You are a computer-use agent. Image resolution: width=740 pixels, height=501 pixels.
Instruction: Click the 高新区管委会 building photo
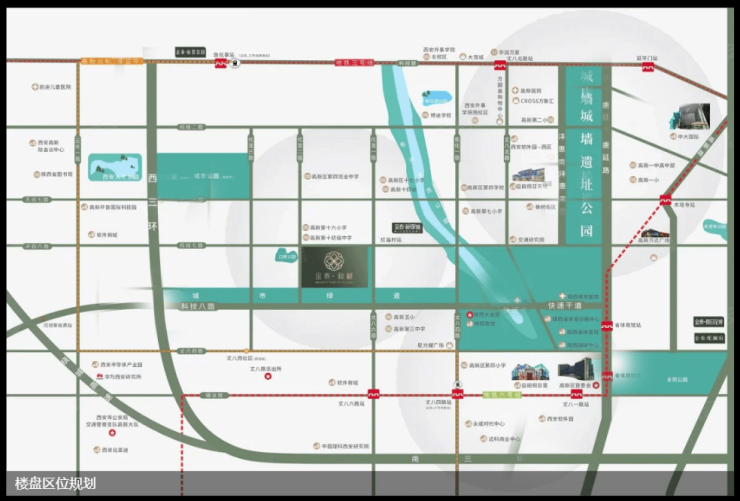coord(574,369)
